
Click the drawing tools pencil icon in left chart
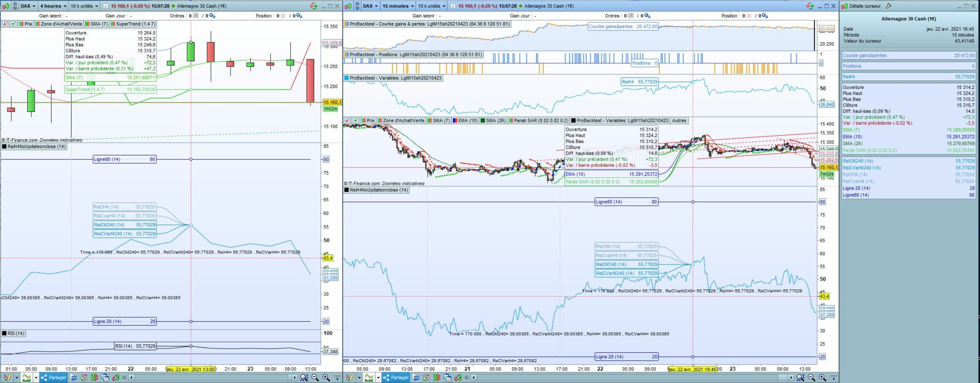point(7,378)
